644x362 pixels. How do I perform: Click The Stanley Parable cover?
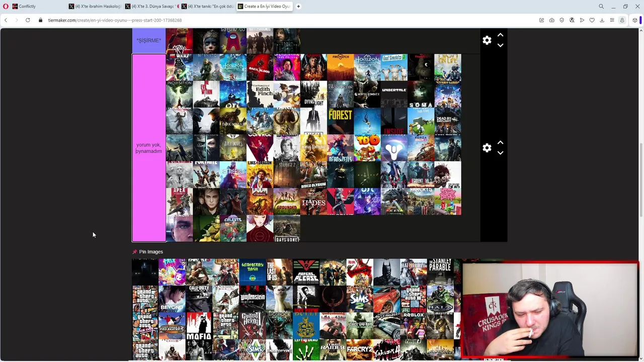click(x=440, y=271)
